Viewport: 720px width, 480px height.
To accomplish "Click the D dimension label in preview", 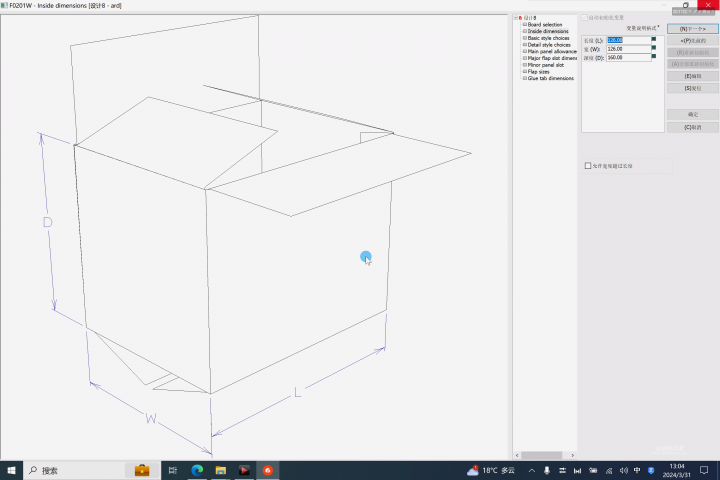I will coord(47,222).
